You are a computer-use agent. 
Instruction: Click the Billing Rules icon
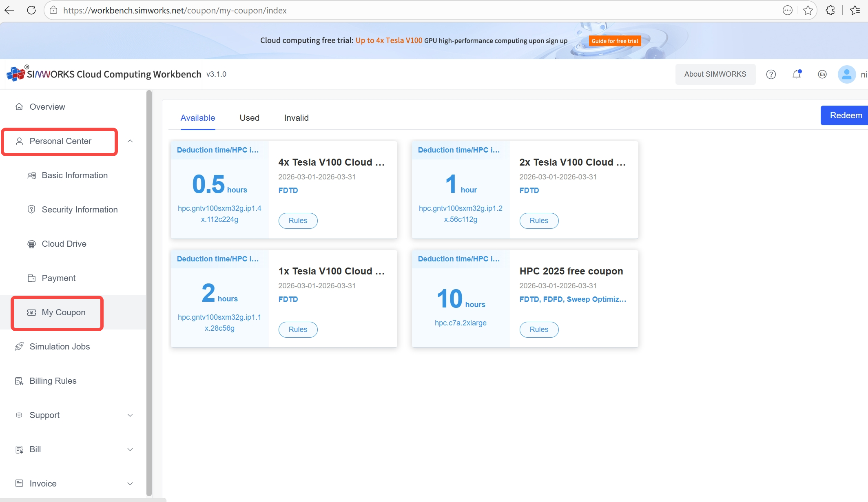coord(19,381)
